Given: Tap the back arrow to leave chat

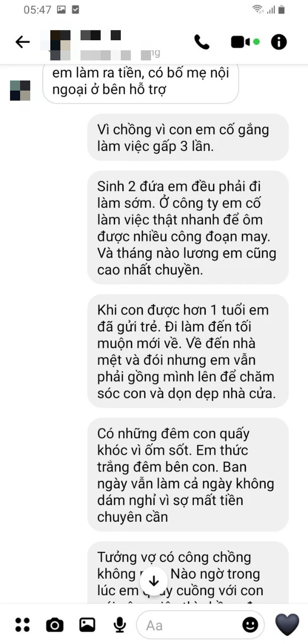Looking at the screenshot, I should tap(22, 42).
